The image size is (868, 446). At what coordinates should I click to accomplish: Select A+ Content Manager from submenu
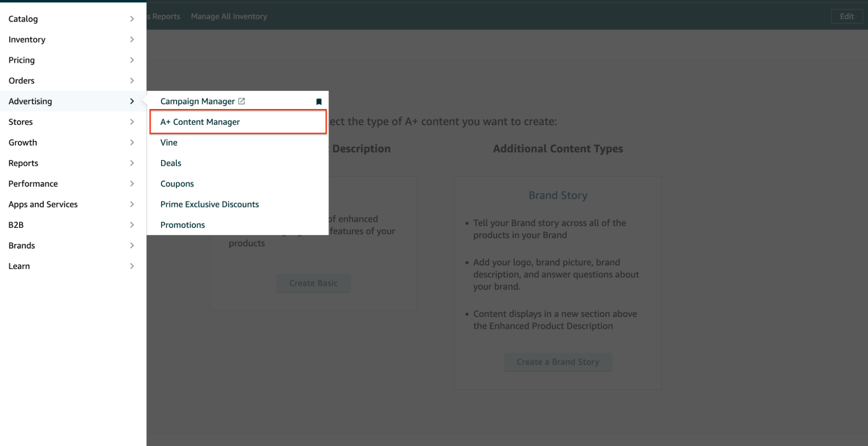[x=200, y=122]
